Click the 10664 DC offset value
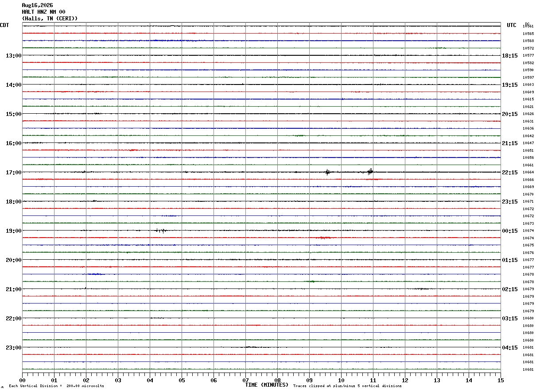 528,173
